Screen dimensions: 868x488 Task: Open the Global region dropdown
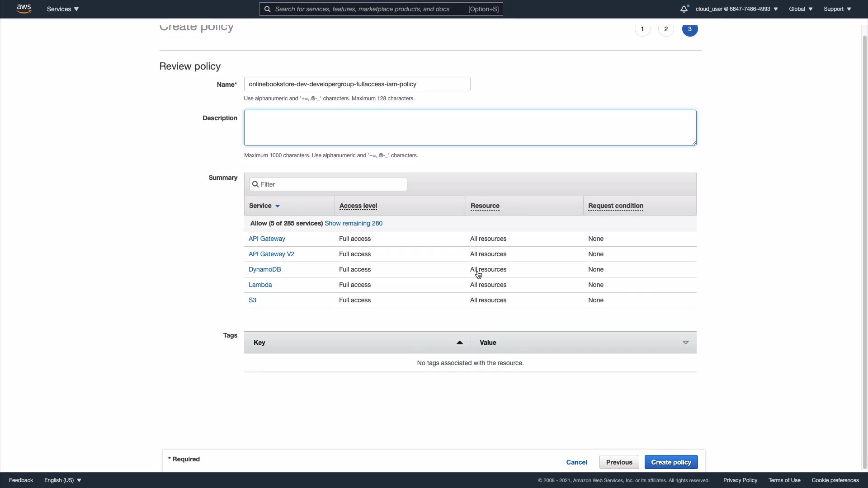point(801,9)
